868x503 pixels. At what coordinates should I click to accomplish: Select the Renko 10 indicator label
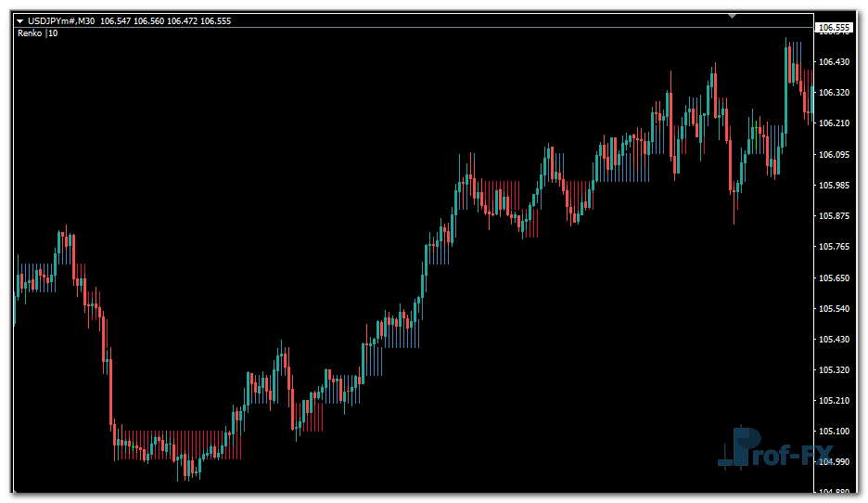[37, 33]
